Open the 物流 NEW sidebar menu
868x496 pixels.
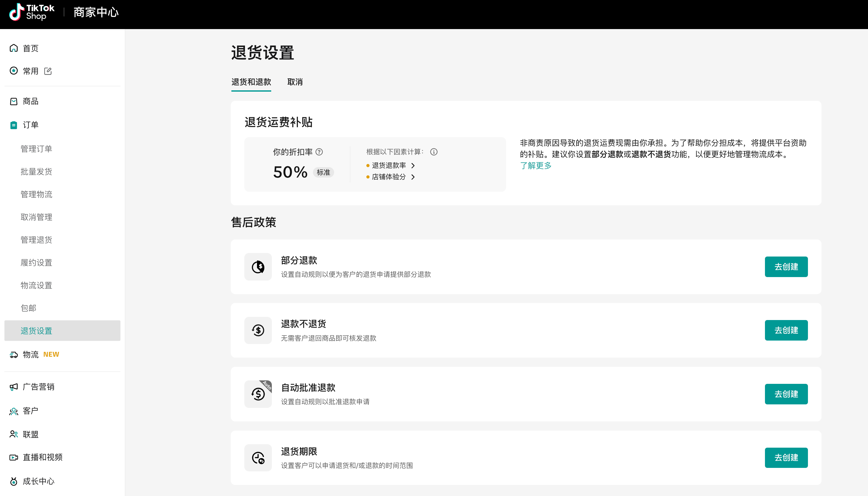pyautogui.click(x=31, y=355)
